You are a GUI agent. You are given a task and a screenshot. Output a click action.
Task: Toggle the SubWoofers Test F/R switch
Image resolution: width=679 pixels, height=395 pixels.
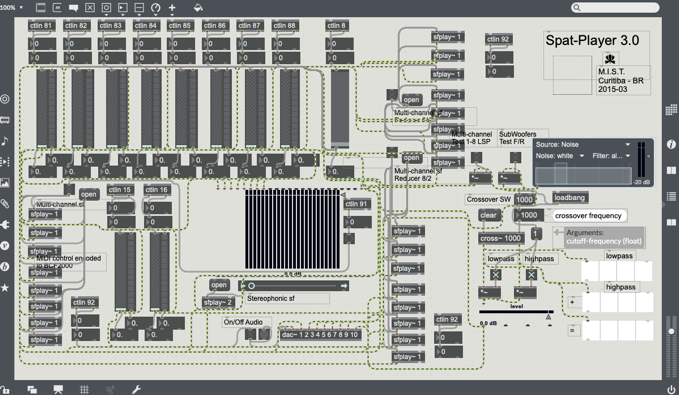(x=515, y=157)
